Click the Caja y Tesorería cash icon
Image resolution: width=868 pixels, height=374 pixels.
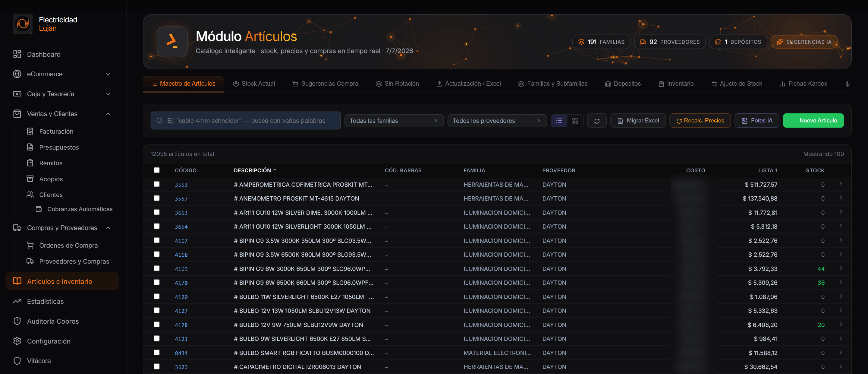coord(17,94)
